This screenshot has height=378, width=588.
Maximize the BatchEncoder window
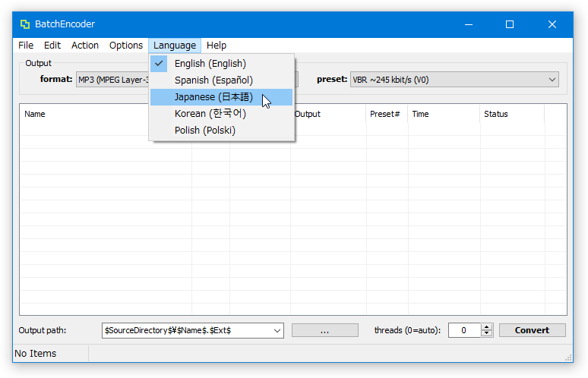tap(510, 25)
